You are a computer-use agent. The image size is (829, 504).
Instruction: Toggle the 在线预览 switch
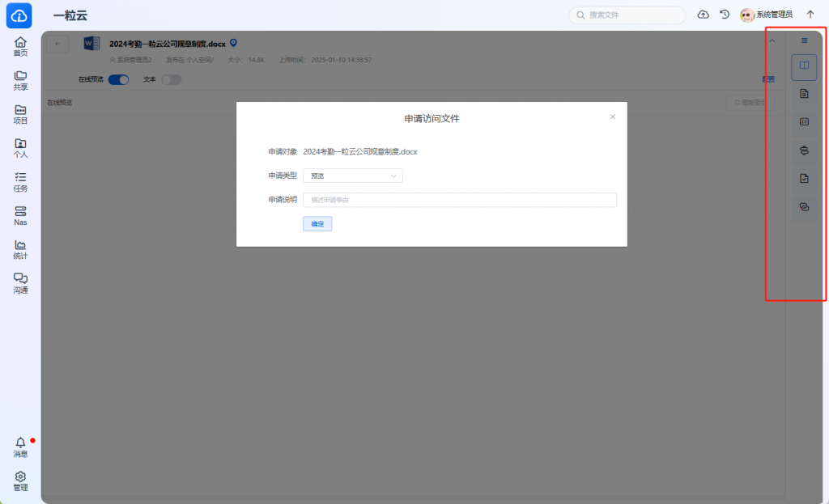[x=118, y=79]
